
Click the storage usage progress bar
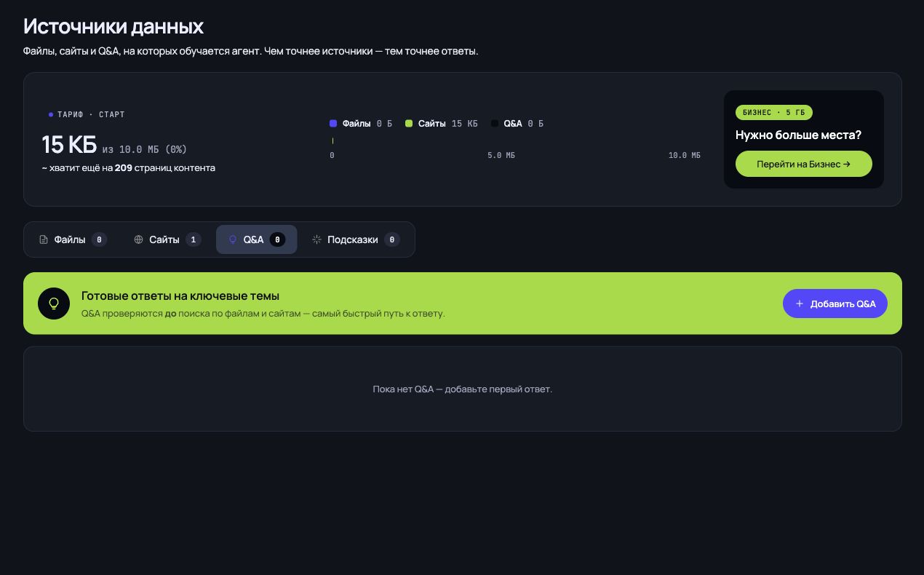point(515,140)
